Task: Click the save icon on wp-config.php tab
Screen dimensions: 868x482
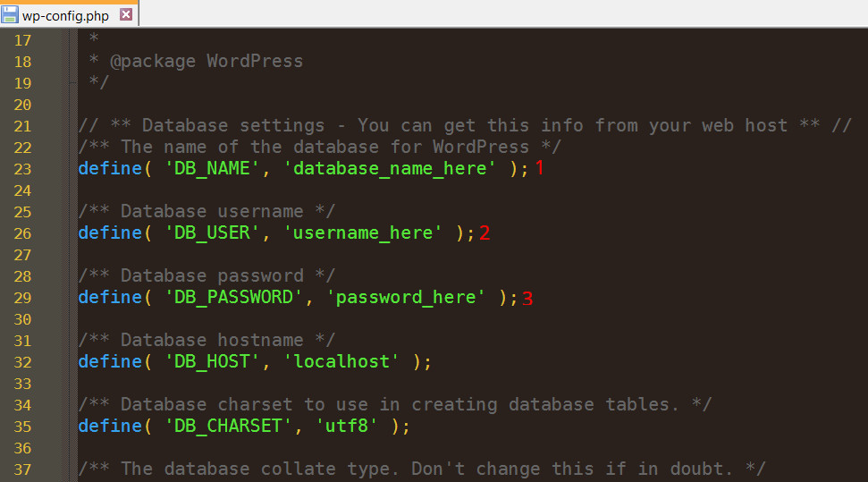Action: tap(11, 13)
